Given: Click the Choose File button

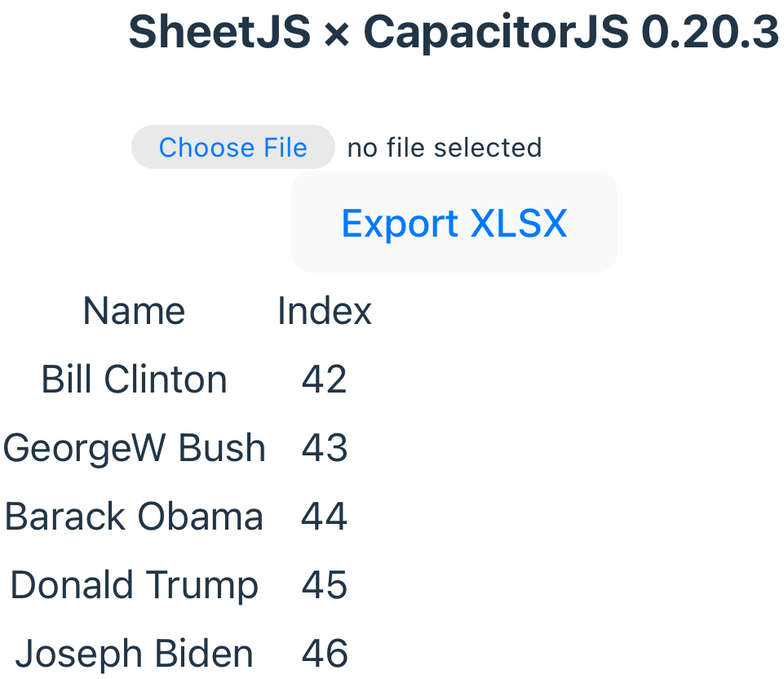Looking at the screenshot, I should coord(233,148).
